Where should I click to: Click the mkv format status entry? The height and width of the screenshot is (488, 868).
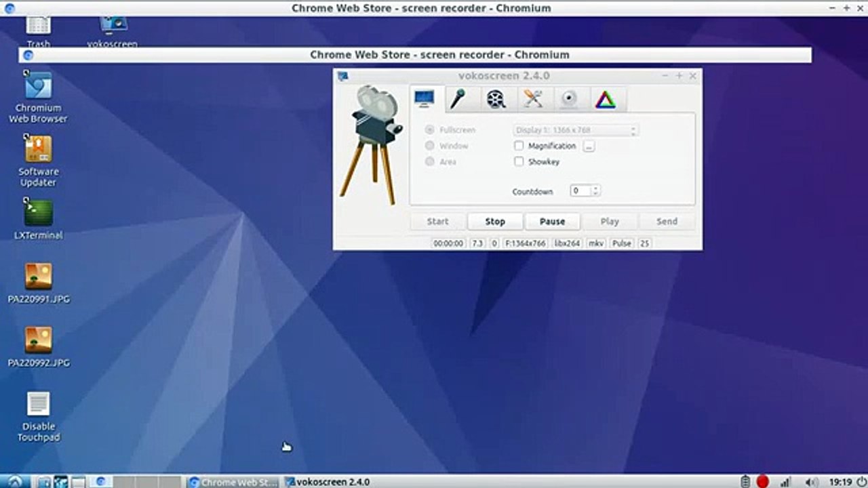click(596, 243)
